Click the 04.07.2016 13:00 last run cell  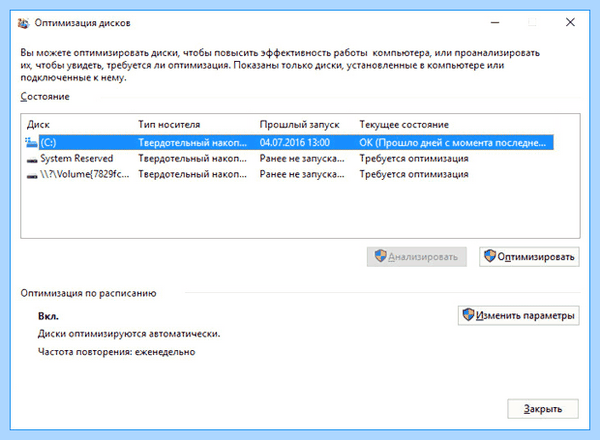pyautogui.click(x=295, y=143)
